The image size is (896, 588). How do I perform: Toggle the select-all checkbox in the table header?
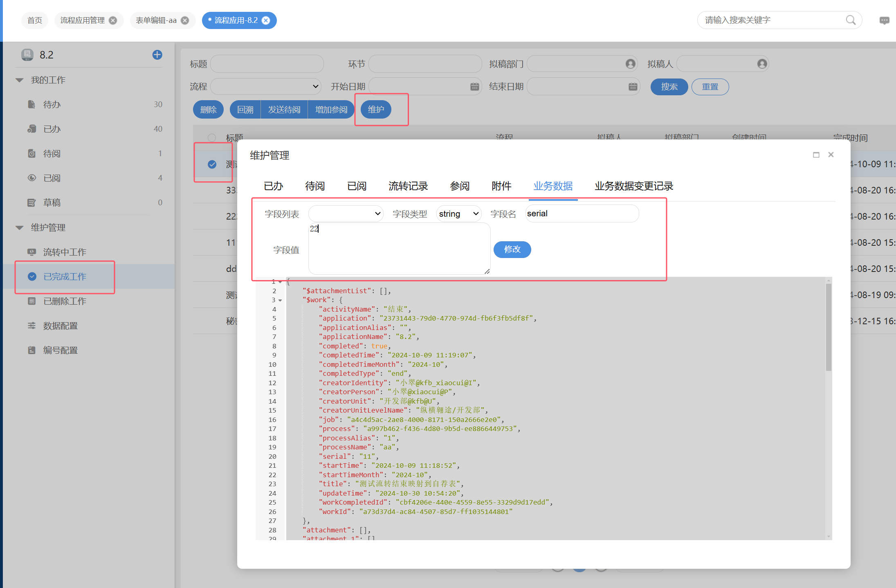[212, 137]
